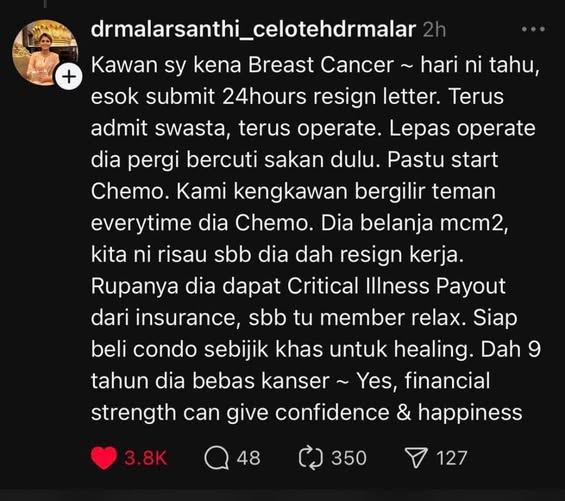This screenshot has height=501, width=565.
Task: Click the 'Chemo. Kami kengkawan bergilir teman' line
Action: click(293, 191)
